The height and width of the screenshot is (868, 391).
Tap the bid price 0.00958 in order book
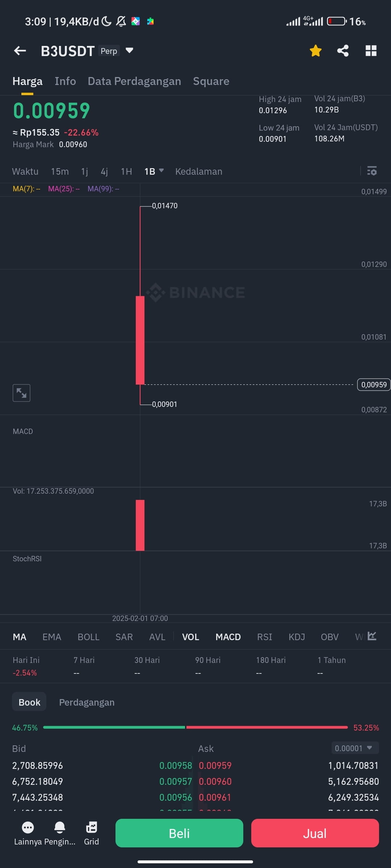(x=176, y=765)
